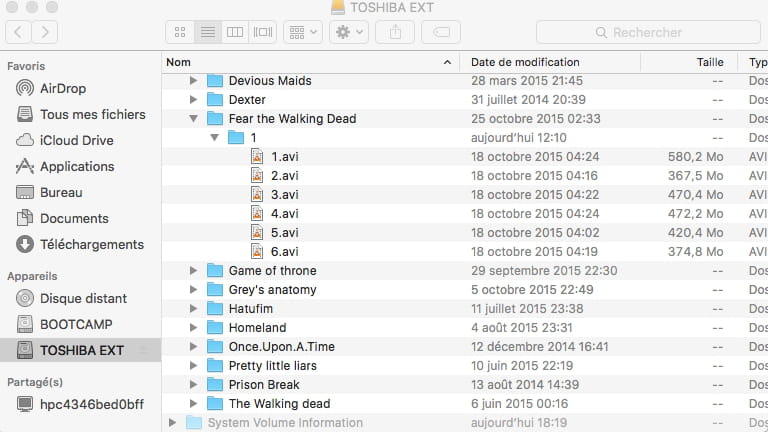Open the gear action menu
The width and height of the screenshot is (768, 432).
349,32
